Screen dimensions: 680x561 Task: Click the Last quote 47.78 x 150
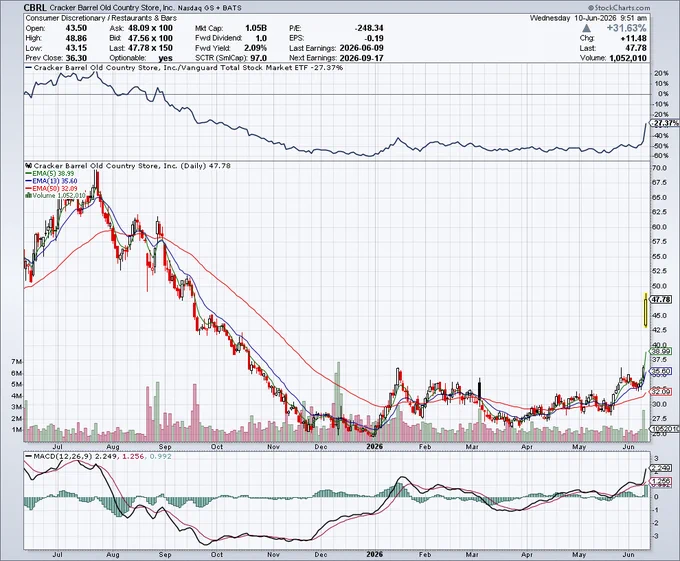[x=150, y=48]
